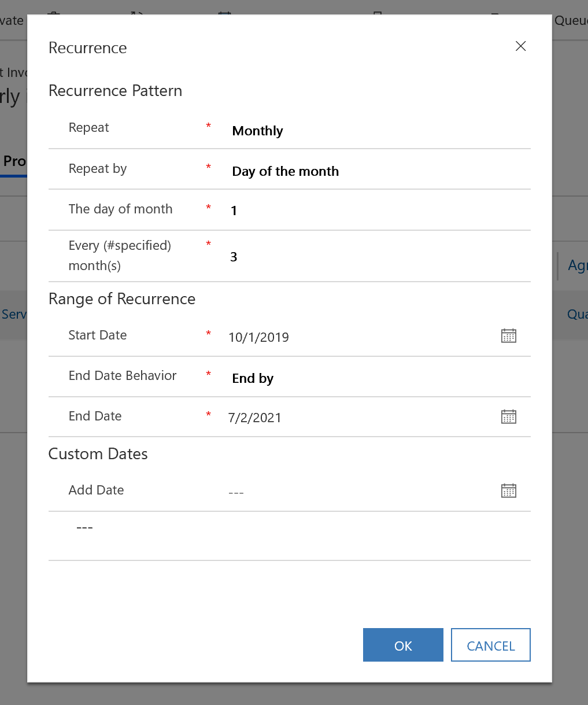
Task: Open Repeat by dropdown showing Day of the month
Action: [378, 171]
